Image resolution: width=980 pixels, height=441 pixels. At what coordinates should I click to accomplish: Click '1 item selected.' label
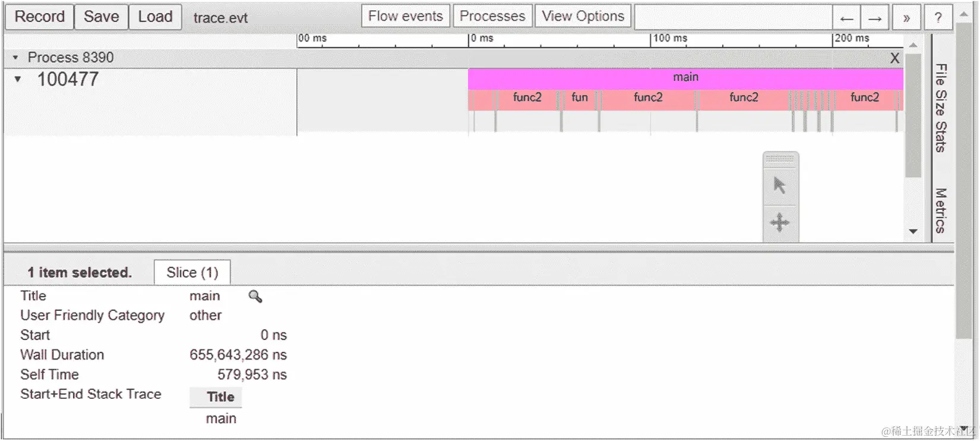pyautogui.click(x=80, y=273)
